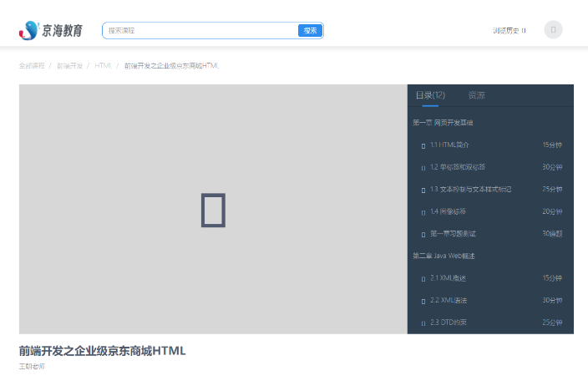Click the user avatar icon

pos(553,30)
